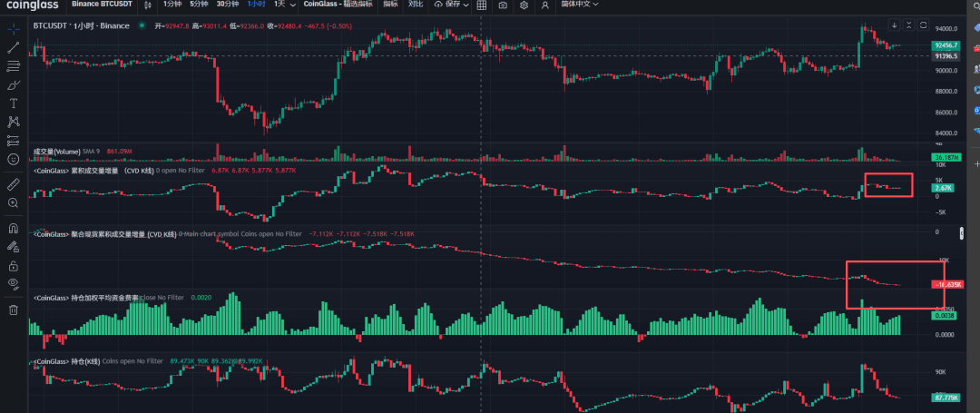Click the coinglass logo

[31, 5]
